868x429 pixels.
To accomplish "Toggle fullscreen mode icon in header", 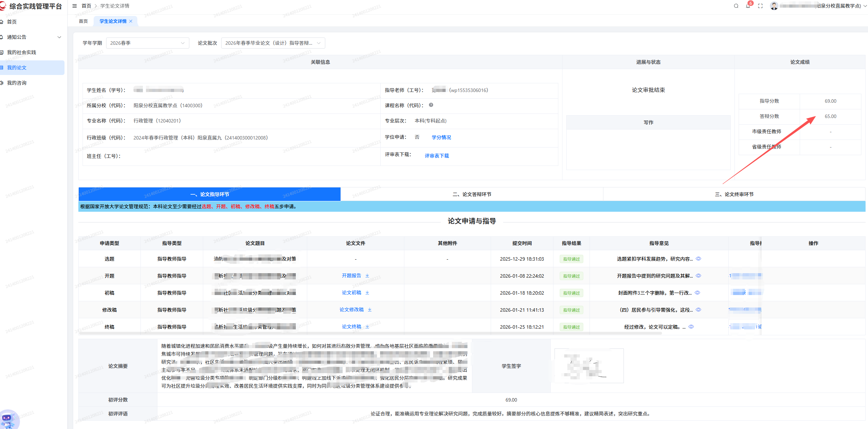I will (760, 6).
